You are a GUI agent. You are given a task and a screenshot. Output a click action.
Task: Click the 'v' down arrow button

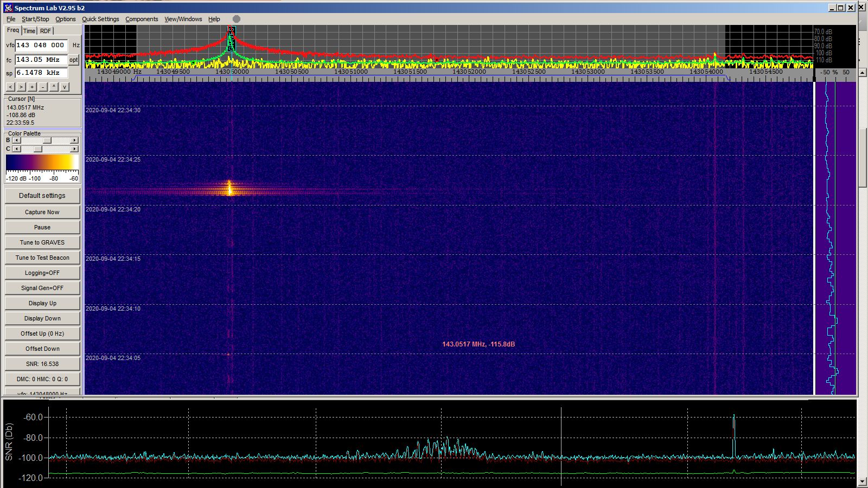(x=65, y=87)
